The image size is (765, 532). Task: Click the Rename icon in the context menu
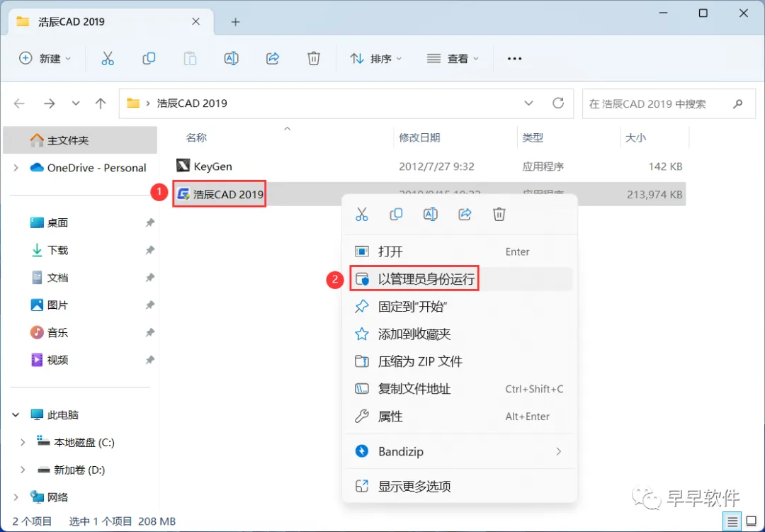click(431, 214)
